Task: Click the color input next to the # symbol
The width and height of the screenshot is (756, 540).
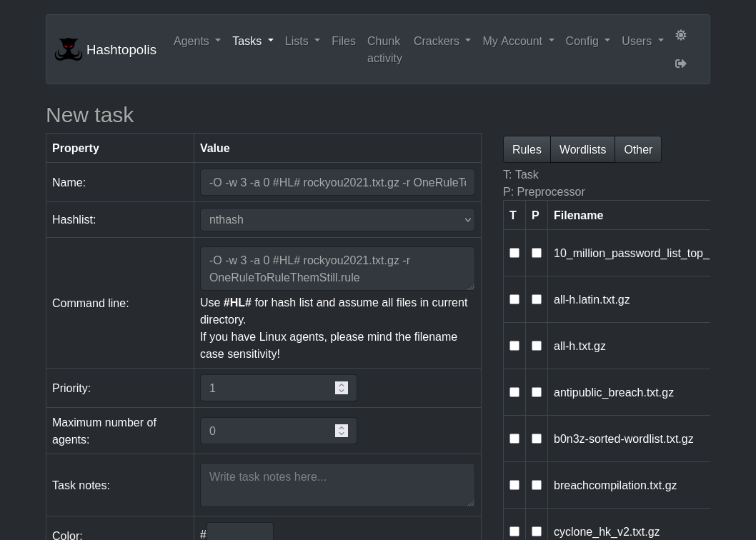Action: point(239,534)
